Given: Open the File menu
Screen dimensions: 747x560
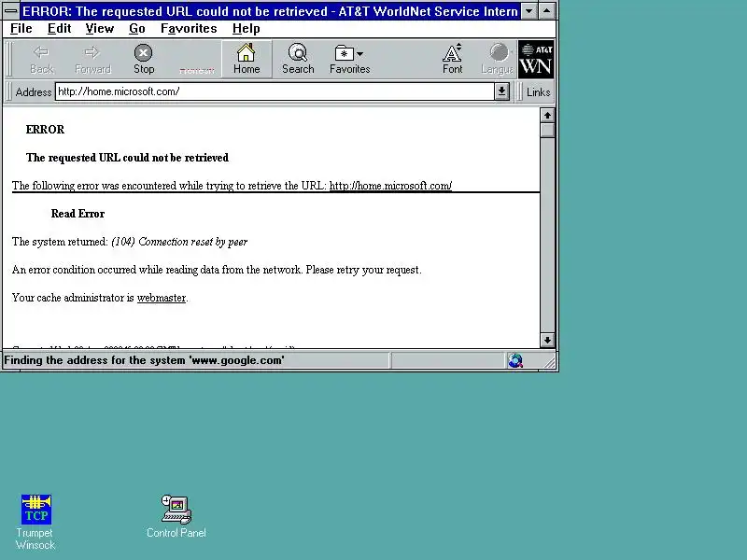Looking at the screenshot, I should click(21, 29).
